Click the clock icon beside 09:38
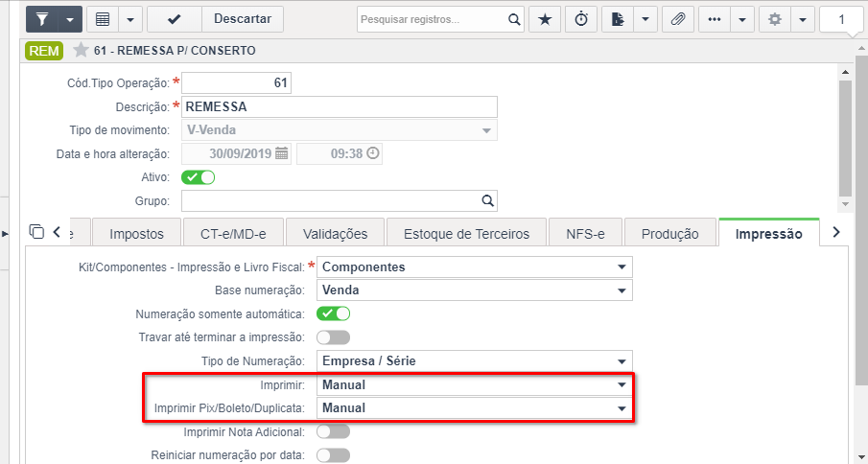Image resolution: width=868 pixels, height=464 pixels. point(374,153)
